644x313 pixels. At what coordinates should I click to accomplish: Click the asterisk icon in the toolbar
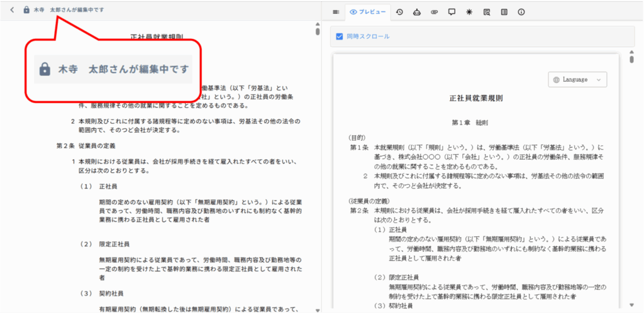point(469,11)
